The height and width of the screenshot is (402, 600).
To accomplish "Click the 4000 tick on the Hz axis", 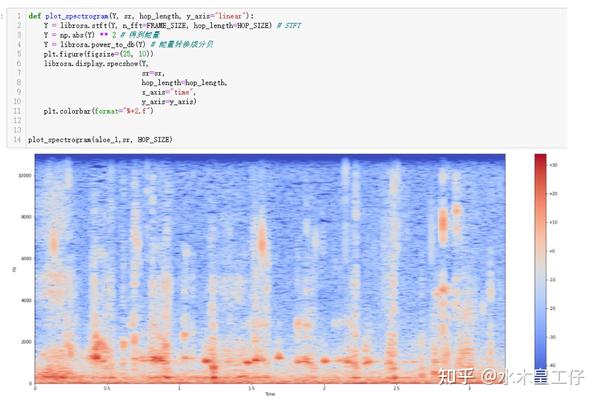I will tap(26, 301).
